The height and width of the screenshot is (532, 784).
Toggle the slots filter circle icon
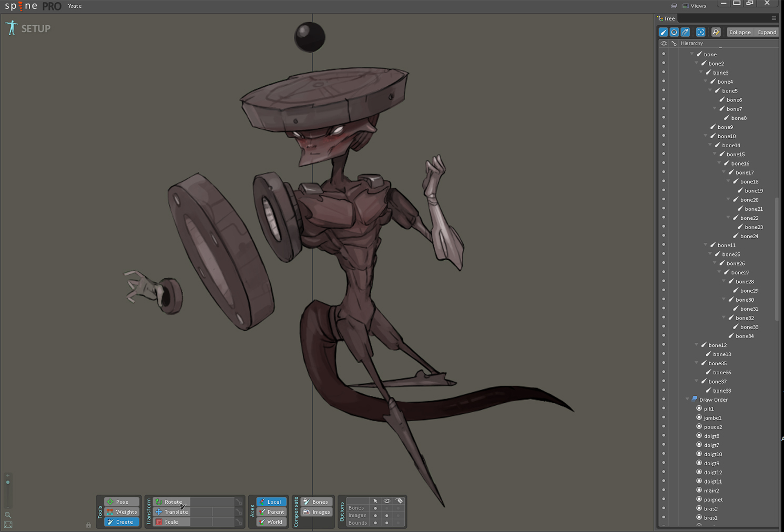[674, 32]
